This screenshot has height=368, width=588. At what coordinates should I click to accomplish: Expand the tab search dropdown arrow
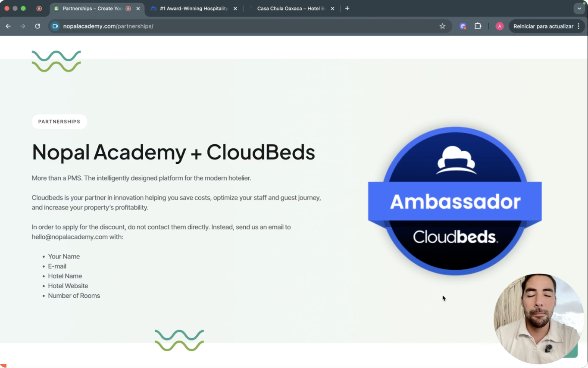[579, 9]
